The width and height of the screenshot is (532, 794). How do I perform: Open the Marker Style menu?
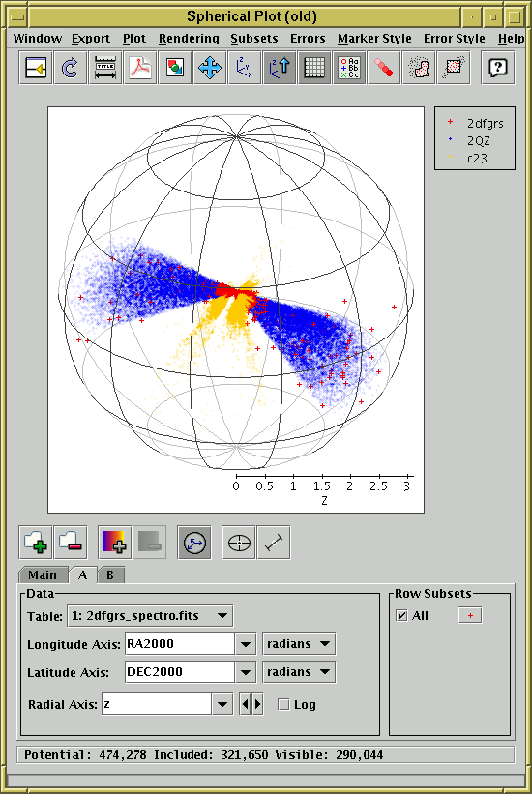374,39
